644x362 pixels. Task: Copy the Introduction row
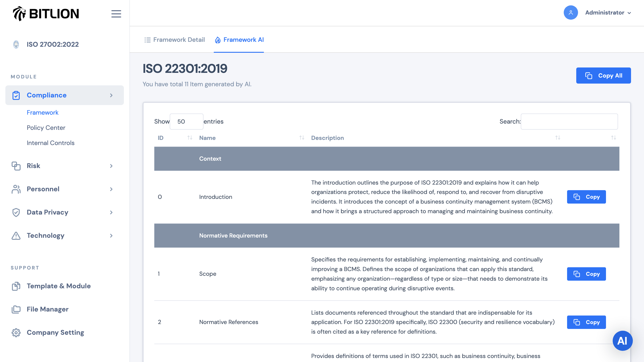pyautogui.click(x=586, y=197)
